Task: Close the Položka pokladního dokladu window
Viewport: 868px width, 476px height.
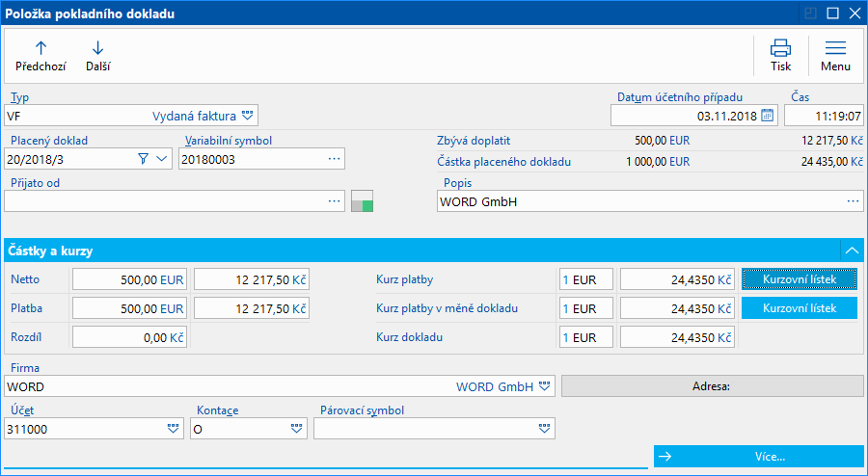Action: coord(854,13)
